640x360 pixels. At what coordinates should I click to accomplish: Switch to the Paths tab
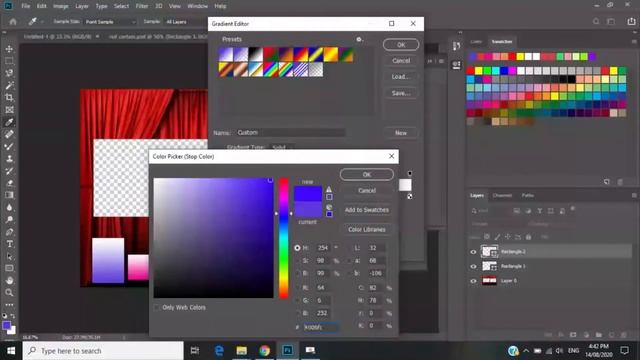click(528, 196)
